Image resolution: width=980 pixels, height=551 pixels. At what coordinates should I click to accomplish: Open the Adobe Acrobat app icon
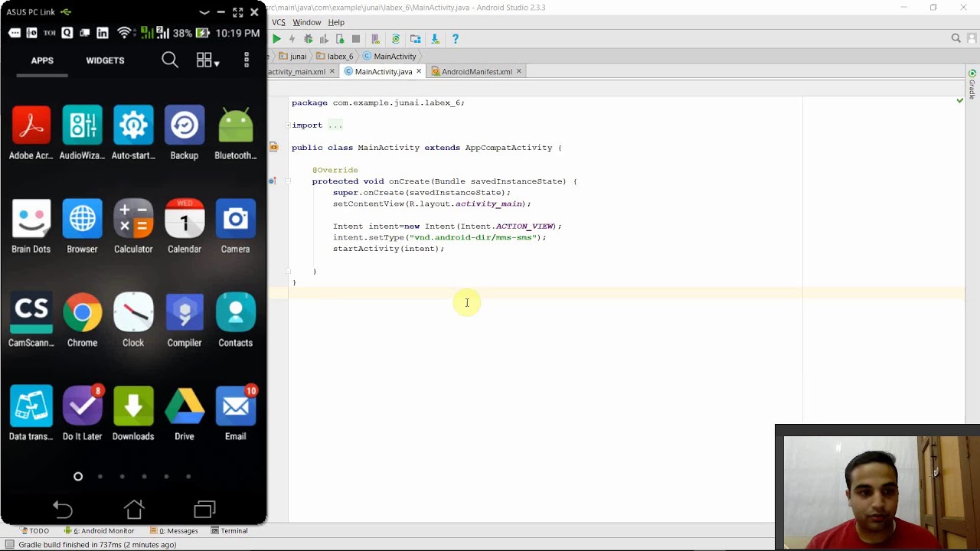[31, 133]
